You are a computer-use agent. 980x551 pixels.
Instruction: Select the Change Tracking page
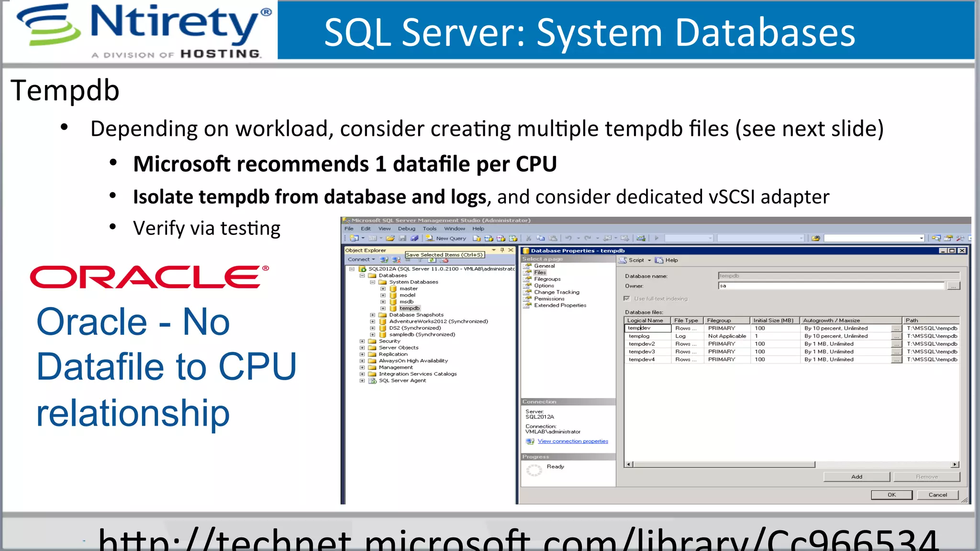[557, 292]
